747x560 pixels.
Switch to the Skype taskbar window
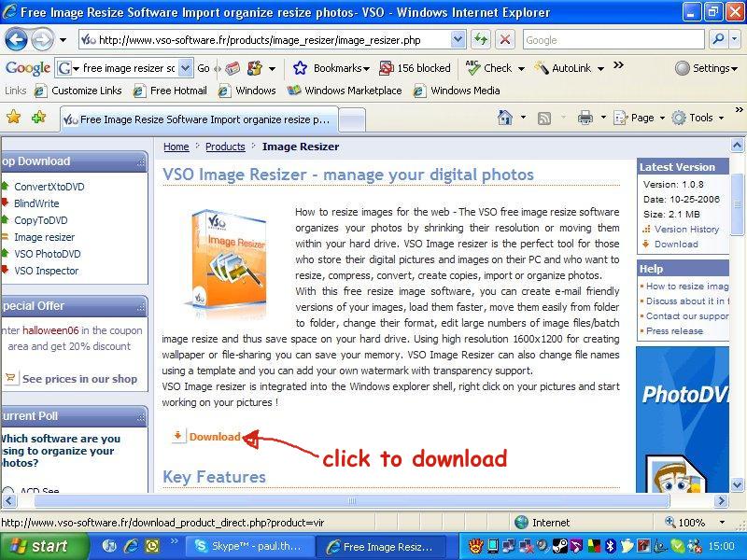point(249,546)
